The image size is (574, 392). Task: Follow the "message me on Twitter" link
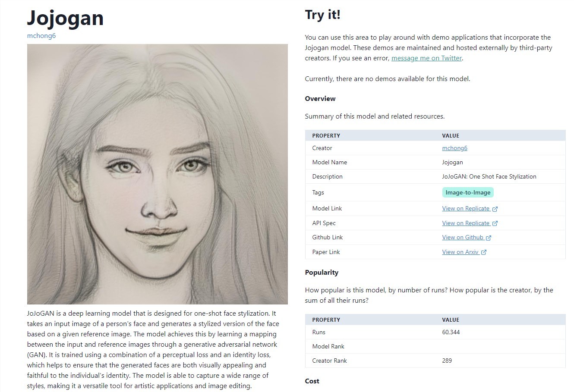pos(426,58)
